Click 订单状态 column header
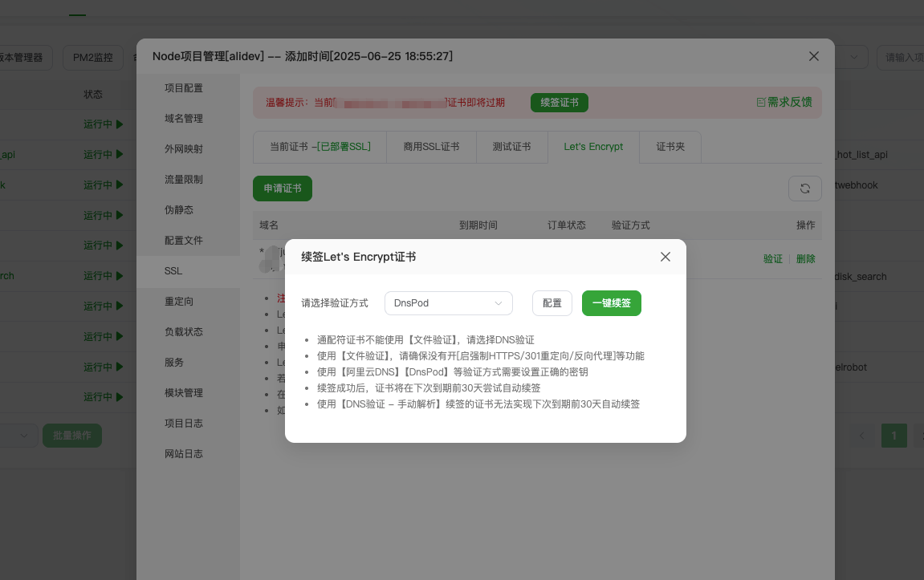924x580 pixels. click(x=566, y=225)
